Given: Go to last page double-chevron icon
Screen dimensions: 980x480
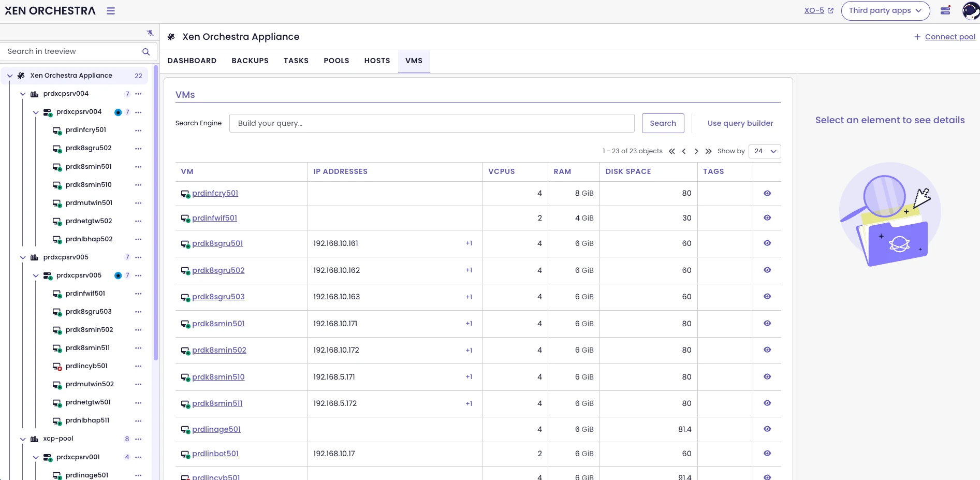Looking at the screenshot, I should pyautogui.click(x=708, y=151).
